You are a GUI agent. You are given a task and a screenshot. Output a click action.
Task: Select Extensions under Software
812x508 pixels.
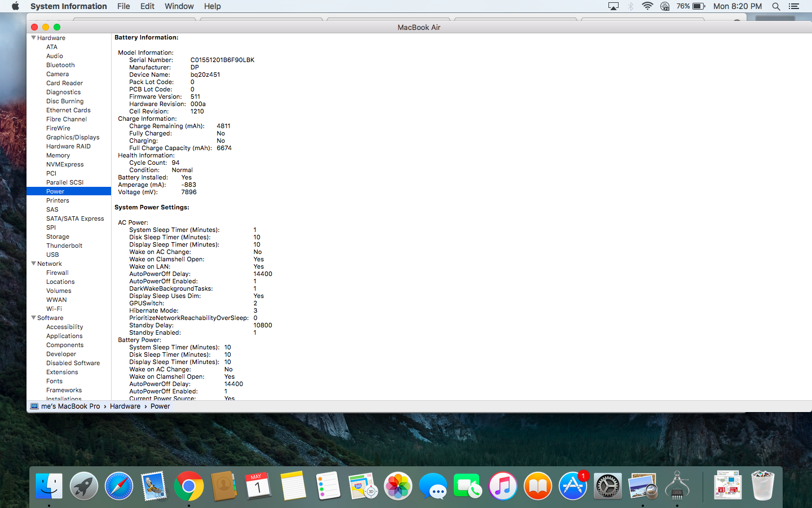[62, 372]
